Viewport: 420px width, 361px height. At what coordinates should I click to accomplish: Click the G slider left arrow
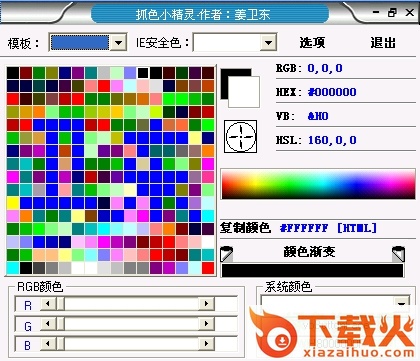tap(48, 323)
